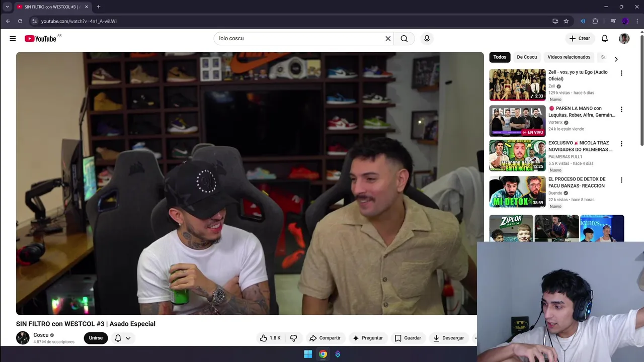Open Duende channel name
Screen dimensions: 644x362
click(555, 193)
